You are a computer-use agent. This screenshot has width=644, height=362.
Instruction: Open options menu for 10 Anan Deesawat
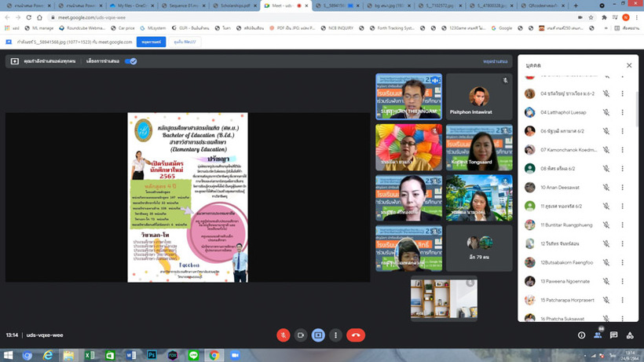coord(623,188)
